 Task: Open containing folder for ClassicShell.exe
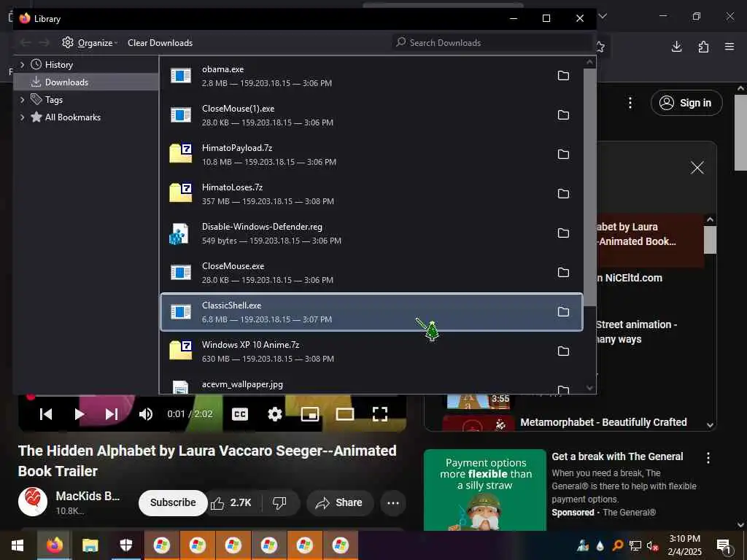pyautogui.click(x=563, y=311)
